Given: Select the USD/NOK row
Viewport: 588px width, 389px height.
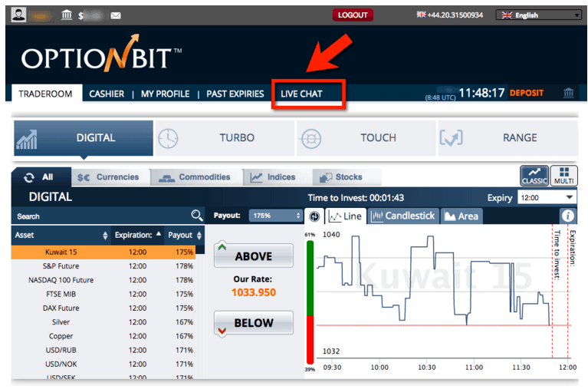Looking at the screenshot, I should 103,364.
